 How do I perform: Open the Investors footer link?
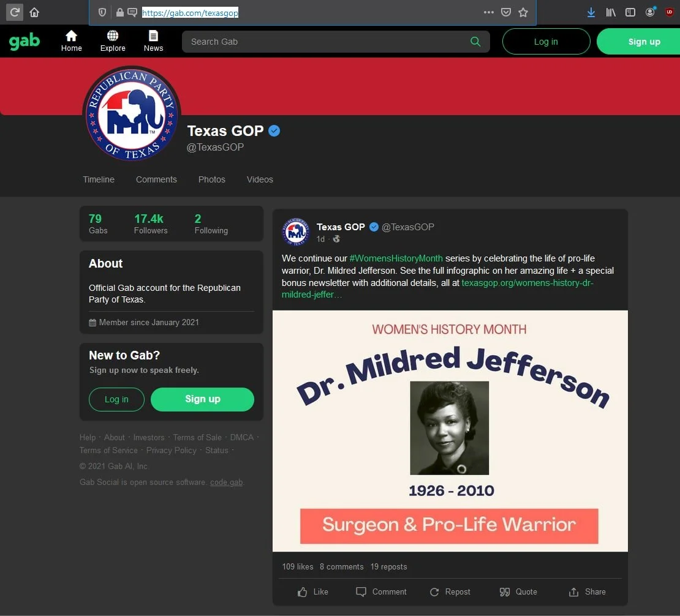point(149,437)
